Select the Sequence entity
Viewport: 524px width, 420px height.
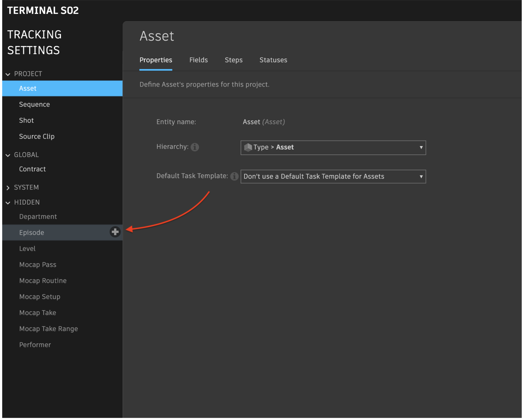click(35, 104)
